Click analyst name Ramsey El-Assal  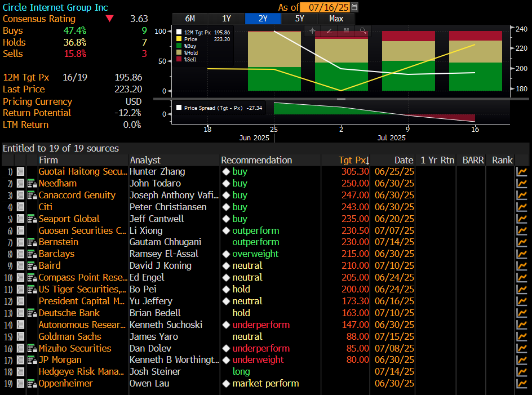point(164,254)
